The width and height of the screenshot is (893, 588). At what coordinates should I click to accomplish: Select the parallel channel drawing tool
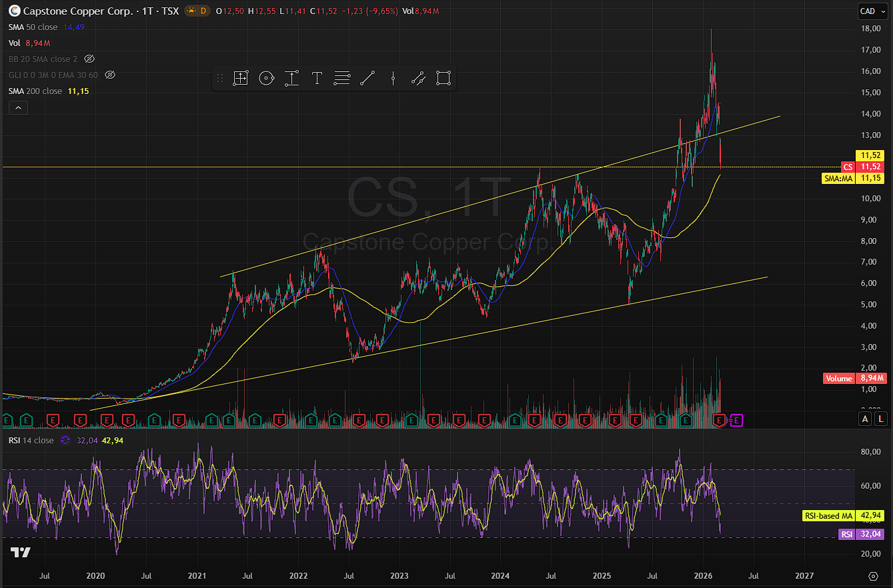tap(418, 79)
